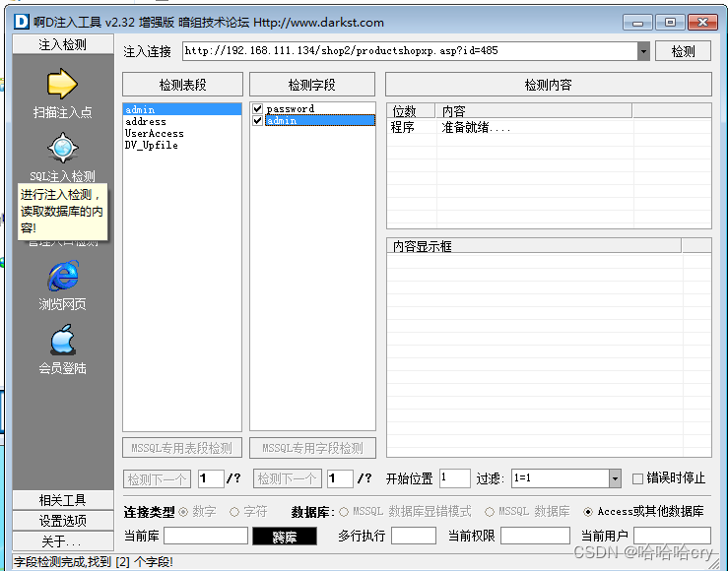Click the 当前库 text field

(206, 536)
